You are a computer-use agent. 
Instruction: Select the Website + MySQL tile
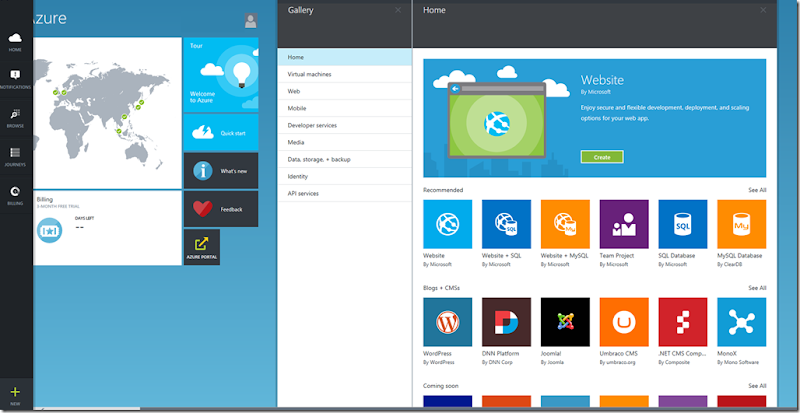(x=565, y=224)
